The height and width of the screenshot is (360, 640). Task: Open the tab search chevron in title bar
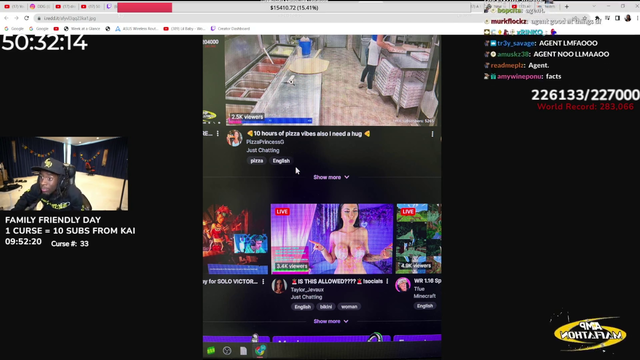(x=593, y=7)
